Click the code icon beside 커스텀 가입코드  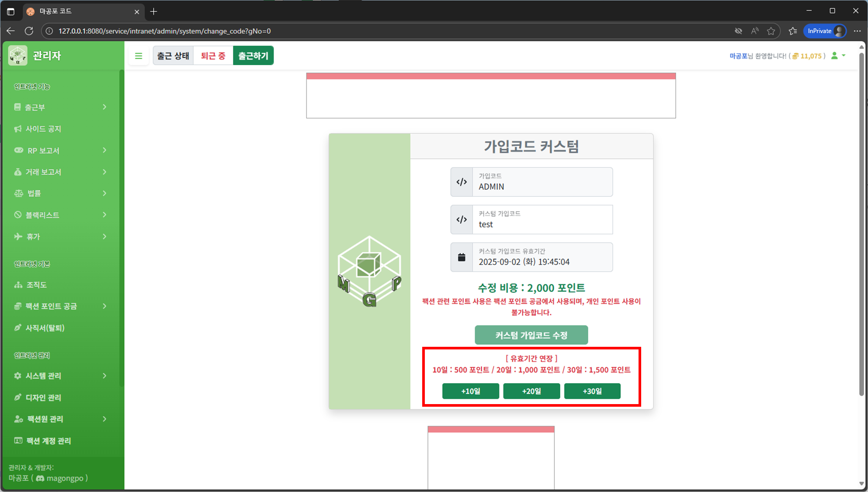tap(462, 220)
